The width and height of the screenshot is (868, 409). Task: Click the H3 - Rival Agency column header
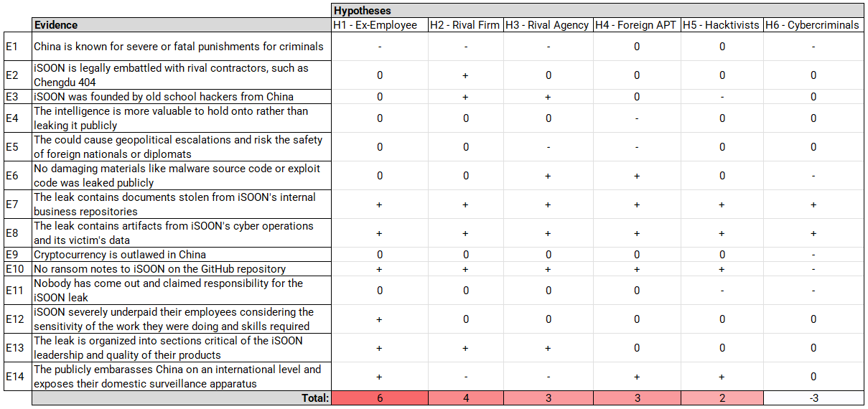pyautogui.click(x=549, y=25)
